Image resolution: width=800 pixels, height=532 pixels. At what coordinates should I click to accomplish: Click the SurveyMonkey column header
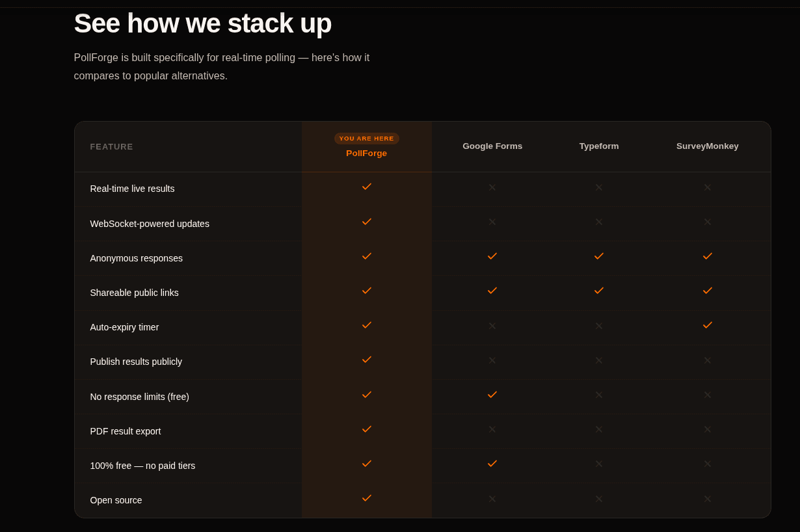(708, 146)
